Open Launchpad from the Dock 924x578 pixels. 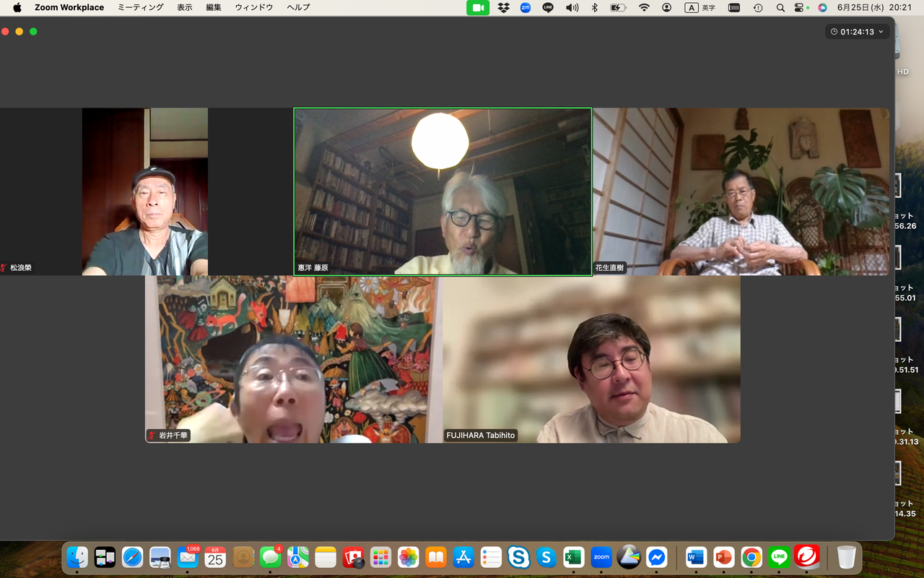pyautogui.click(x=381, y=557)
